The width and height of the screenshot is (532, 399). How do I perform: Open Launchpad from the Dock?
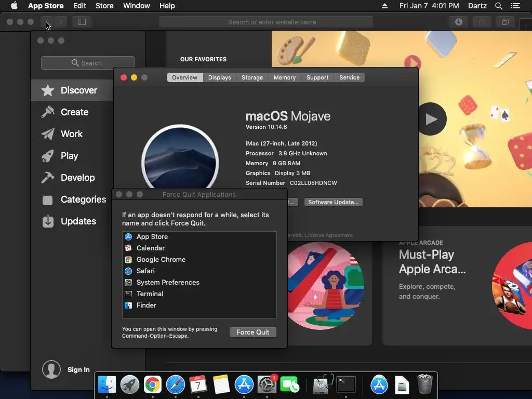[x=129, y=385]
